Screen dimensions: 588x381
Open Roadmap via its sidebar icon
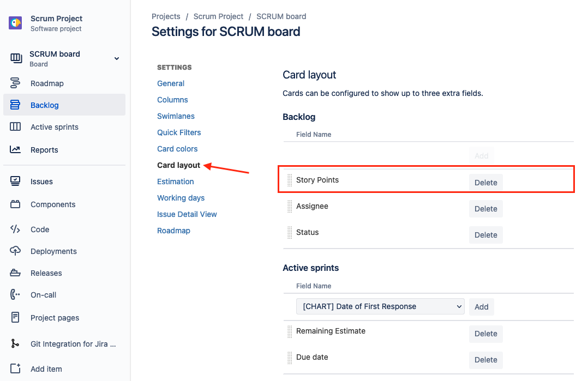click(x=15, y=83)
